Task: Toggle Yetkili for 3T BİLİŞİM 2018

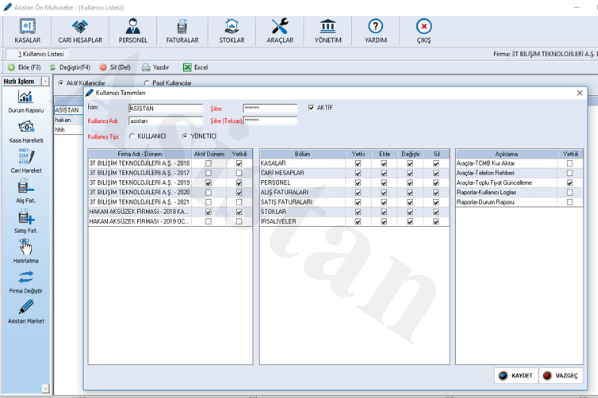Action: tap(239, 163)
